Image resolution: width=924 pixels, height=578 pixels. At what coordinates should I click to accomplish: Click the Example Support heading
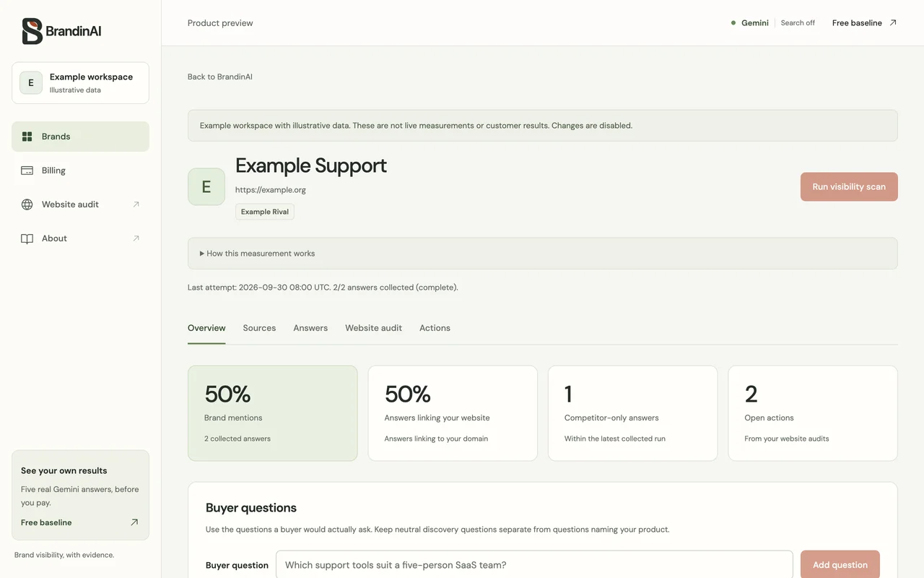click(311, 165)
